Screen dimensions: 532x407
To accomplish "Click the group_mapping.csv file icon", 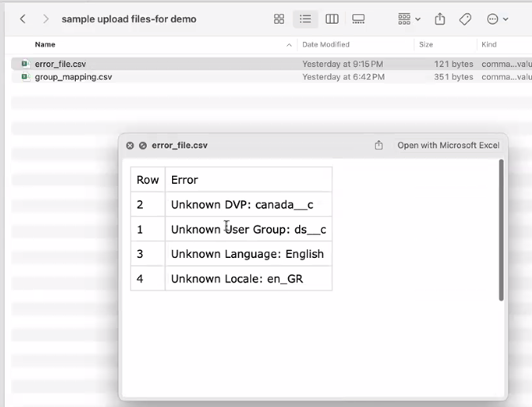I will [26, 77].
